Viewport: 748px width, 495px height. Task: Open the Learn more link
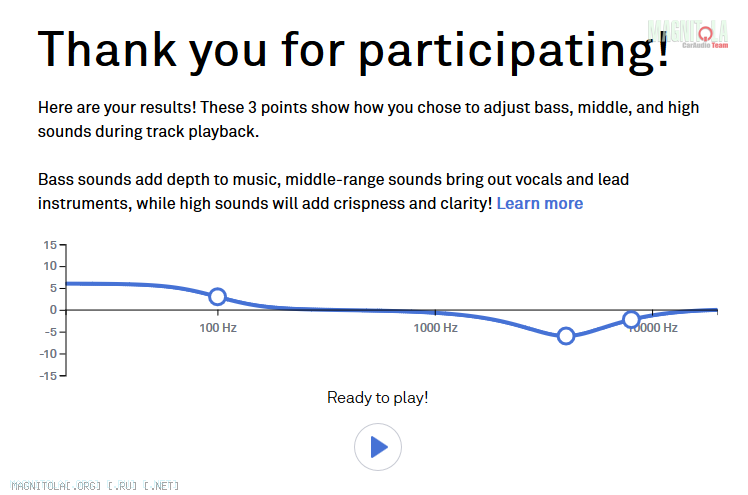[540, 204]
